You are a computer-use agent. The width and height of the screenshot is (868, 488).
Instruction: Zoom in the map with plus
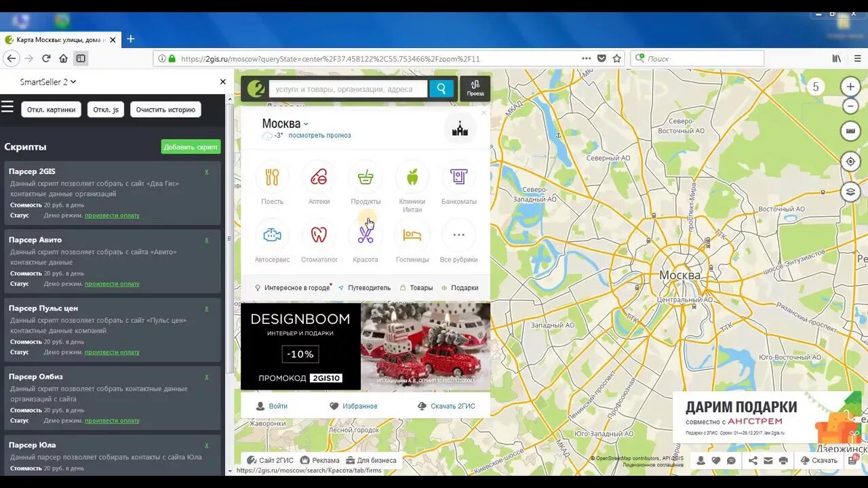(850, 87)
